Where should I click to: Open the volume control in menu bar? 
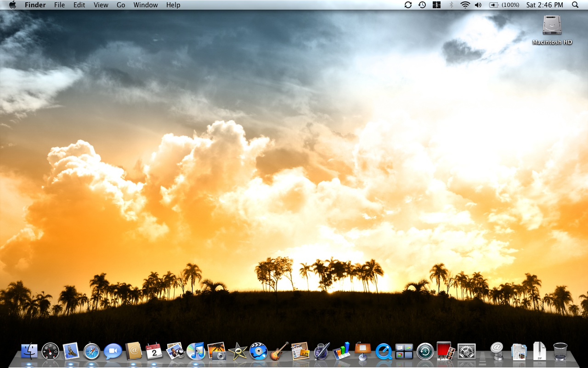point(478,5)
